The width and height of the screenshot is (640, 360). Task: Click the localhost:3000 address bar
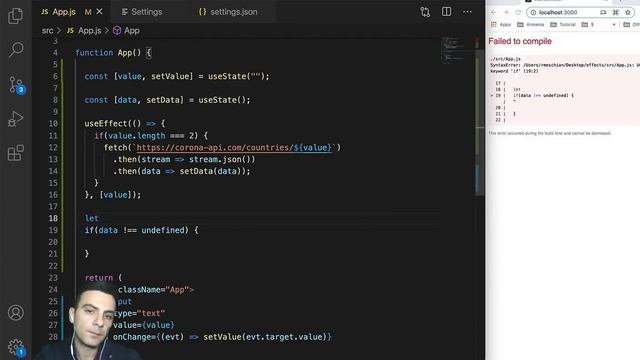(x=580, y=12)
